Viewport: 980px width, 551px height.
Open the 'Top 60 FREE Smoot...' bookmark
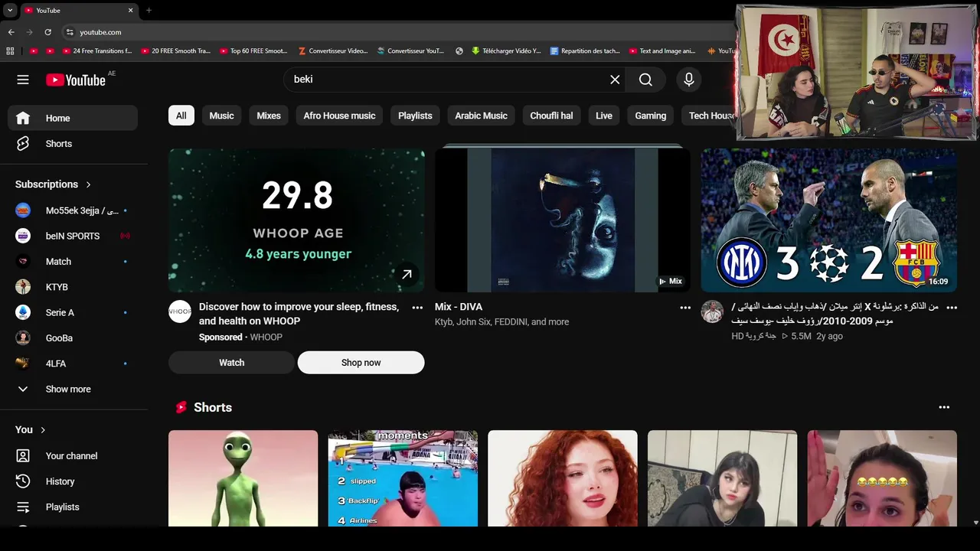(x=253, y=51)
